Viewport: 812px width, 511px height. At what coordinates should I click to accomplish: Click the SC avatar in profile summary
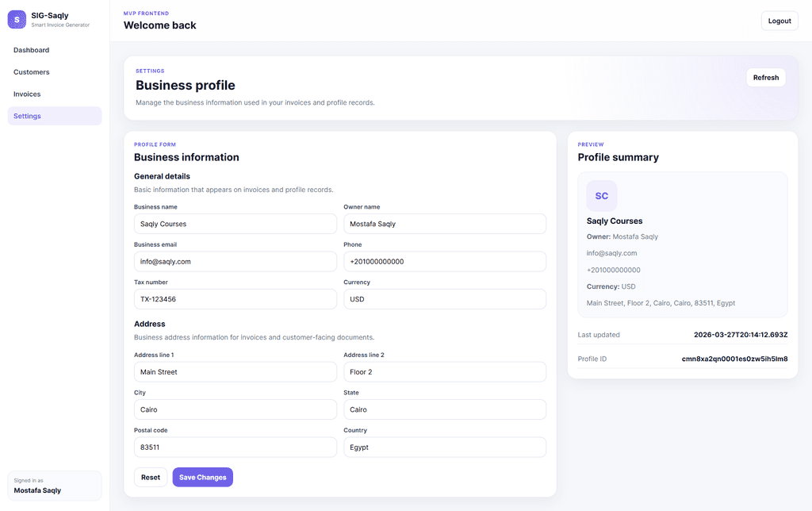pos(602,196)
